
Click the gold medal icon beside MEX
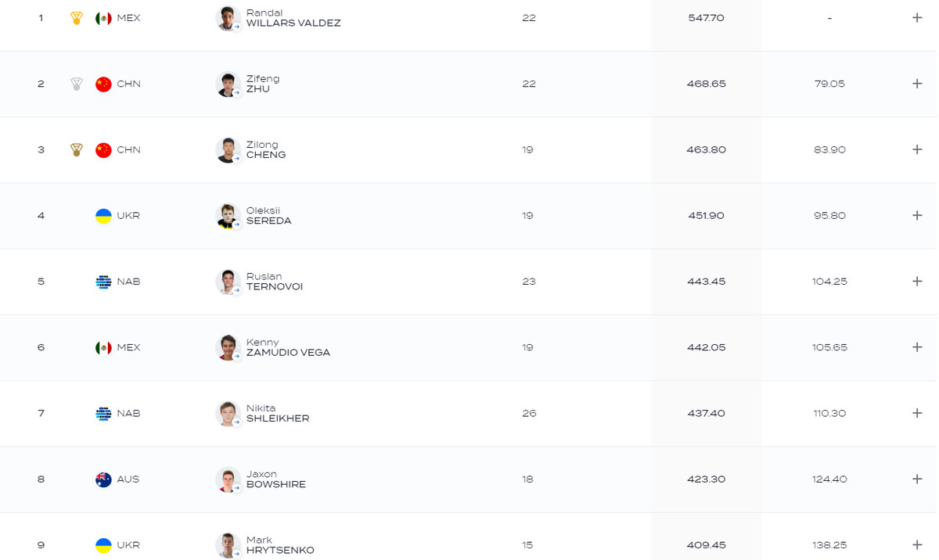(77, 18)
